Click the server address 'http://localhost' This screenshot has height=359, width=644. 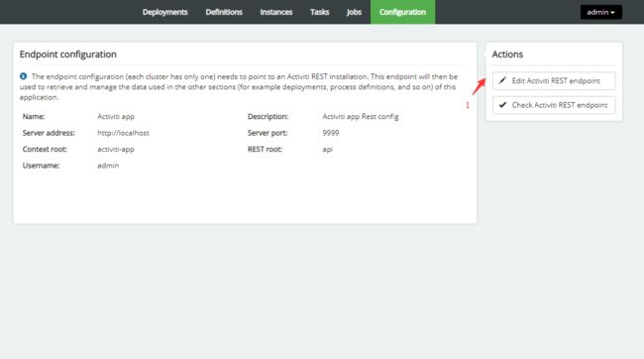click(x=123, y=133)
